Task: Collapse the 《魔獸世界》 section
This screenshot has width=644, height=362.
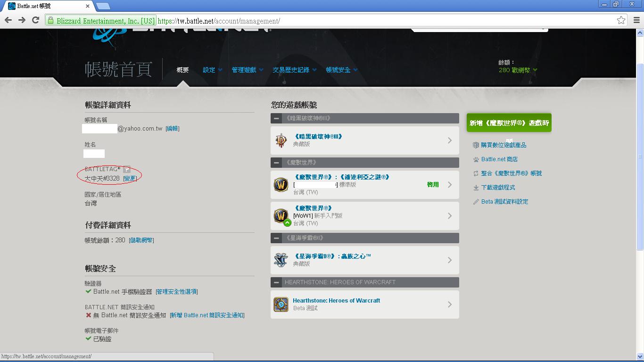Action: (x=276, y=163)
